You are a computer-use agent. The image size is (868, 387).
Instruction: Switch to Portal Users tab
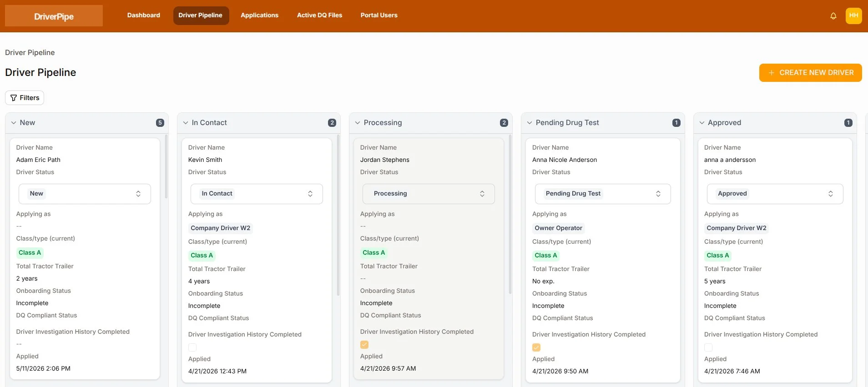379,15
